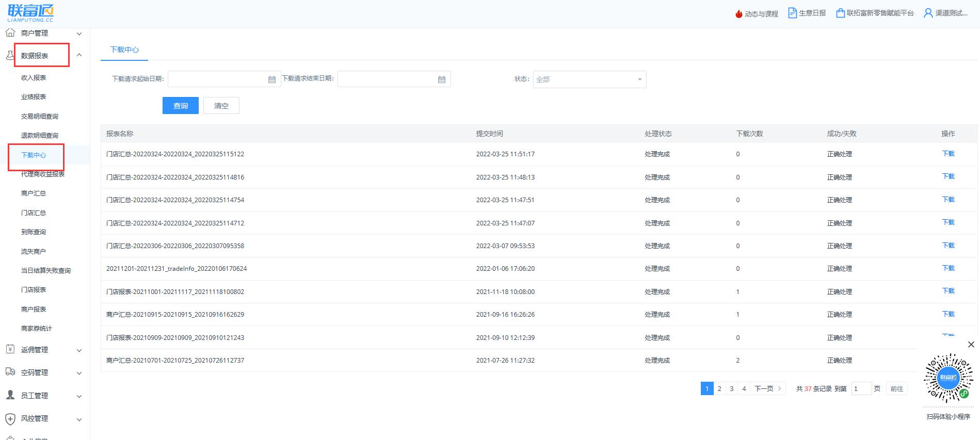
Task: Click the shopping bag icon for 联拓富新零售赋能平台
Action: coord(841,13)
